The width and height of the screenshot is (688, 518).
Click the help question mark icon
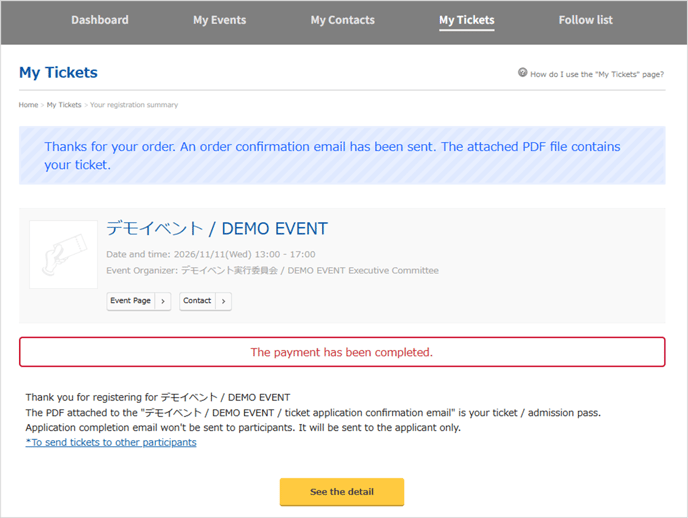522,73
